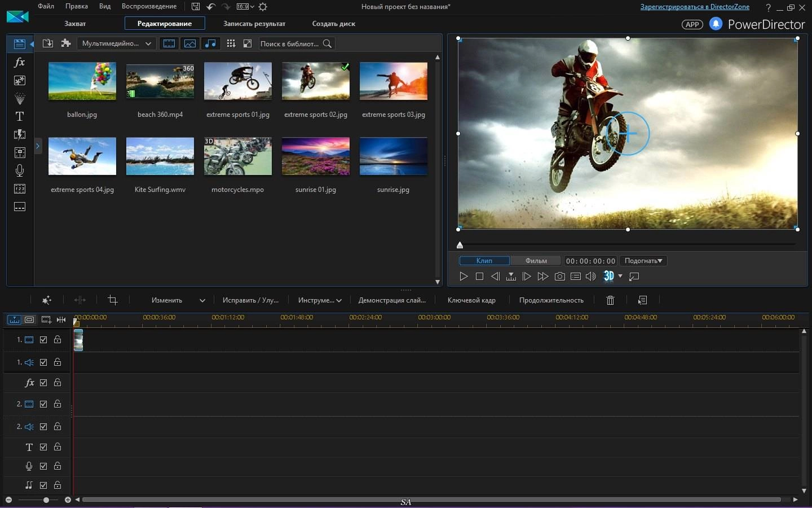Collapse sidebar arrow next to media room
Viewport: 812px width, 508px height.
coord(32,43)
